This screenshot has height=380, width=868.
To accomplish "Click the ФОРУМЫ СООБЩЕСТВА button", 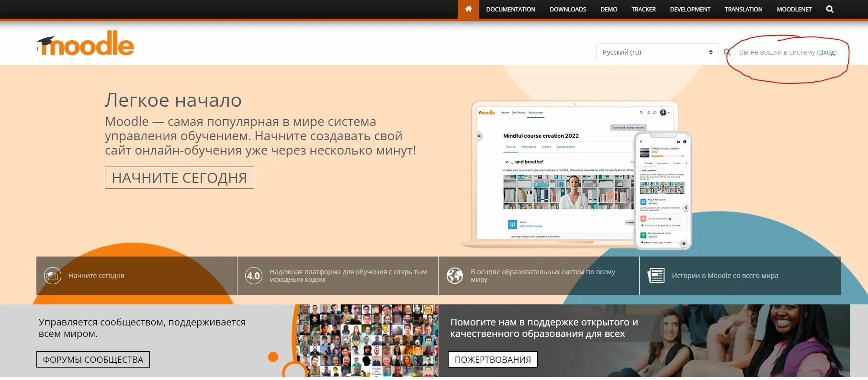I will point(93,359).
